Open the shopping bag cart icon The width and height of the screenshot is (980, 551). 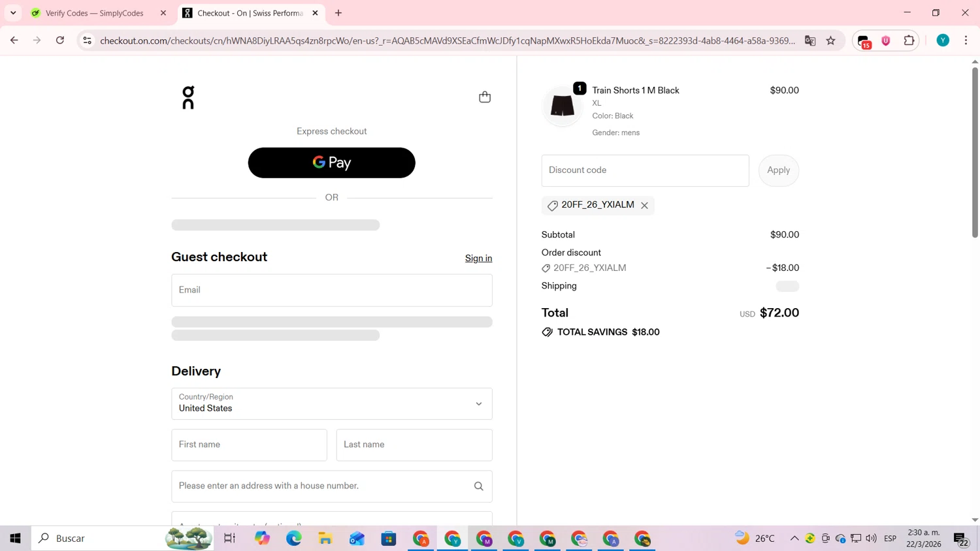click(x=485, y=97)
